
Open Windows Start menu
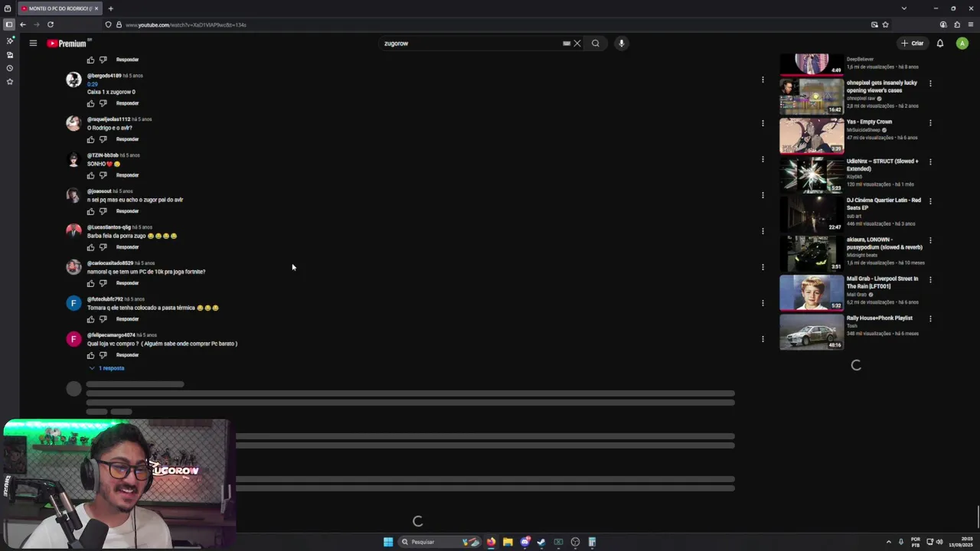click(388, 542)
